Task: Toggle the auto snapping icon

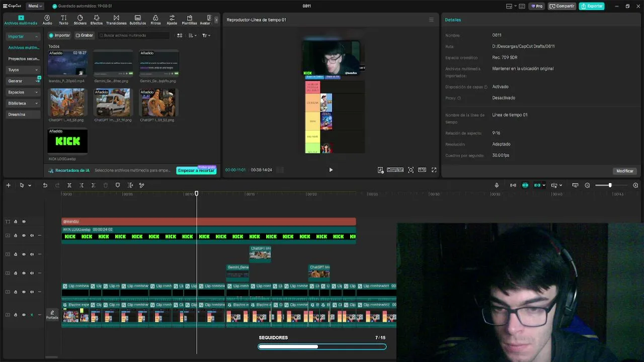Action: pyautogui.click(x=513, y=186)
